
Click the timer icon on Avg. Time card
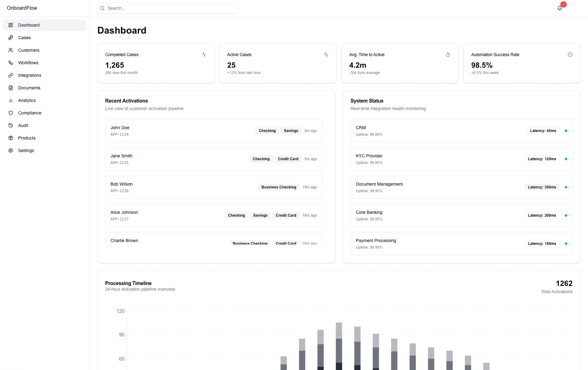click(448, 55)
